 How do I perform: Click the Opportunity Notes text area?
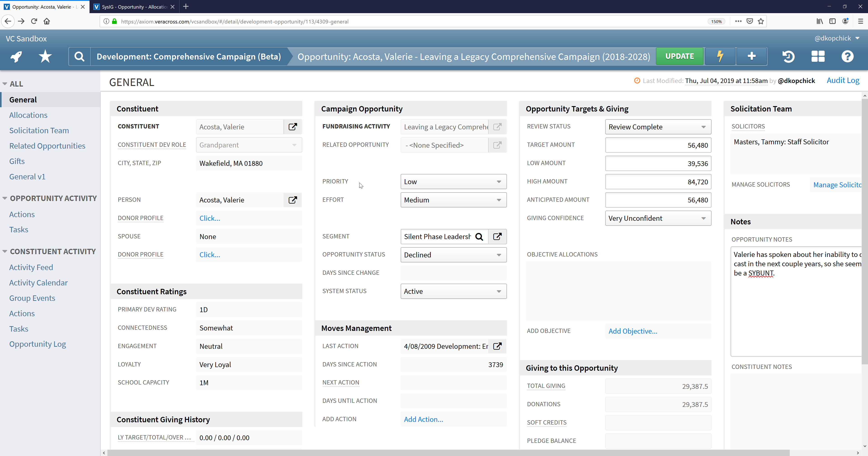(x=796, y=301)
